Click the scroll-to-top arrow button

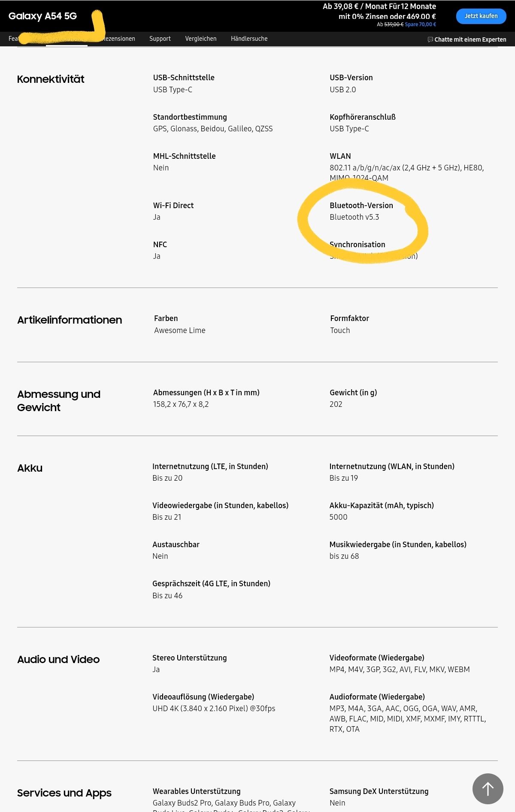point(488,788)
